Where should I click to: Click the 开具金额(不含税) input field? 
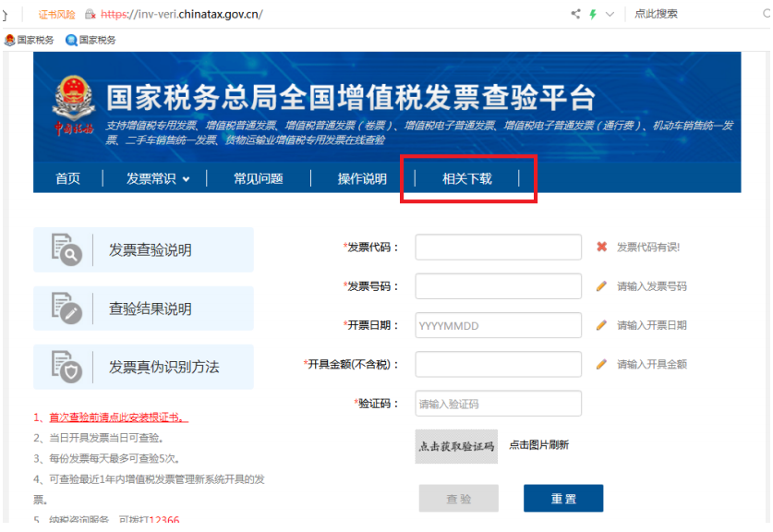click(499, 364)
